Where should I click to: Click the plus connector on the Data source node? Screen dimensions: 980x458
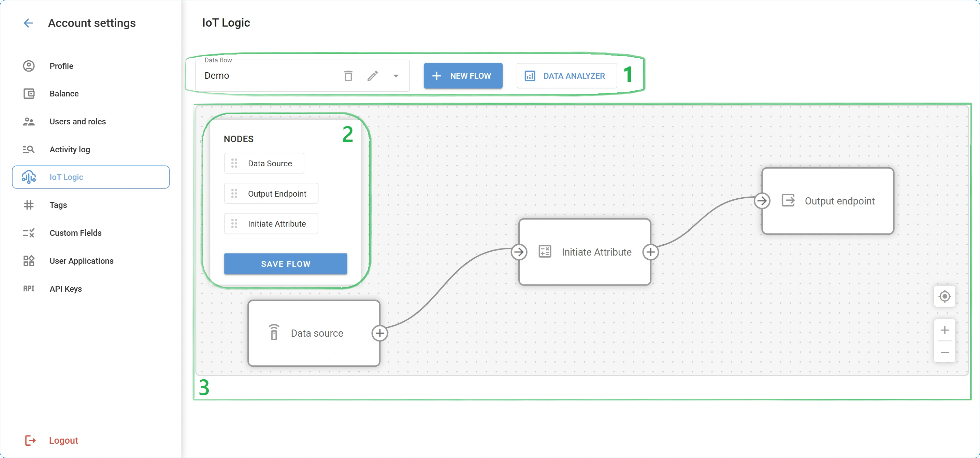(379, 333)
